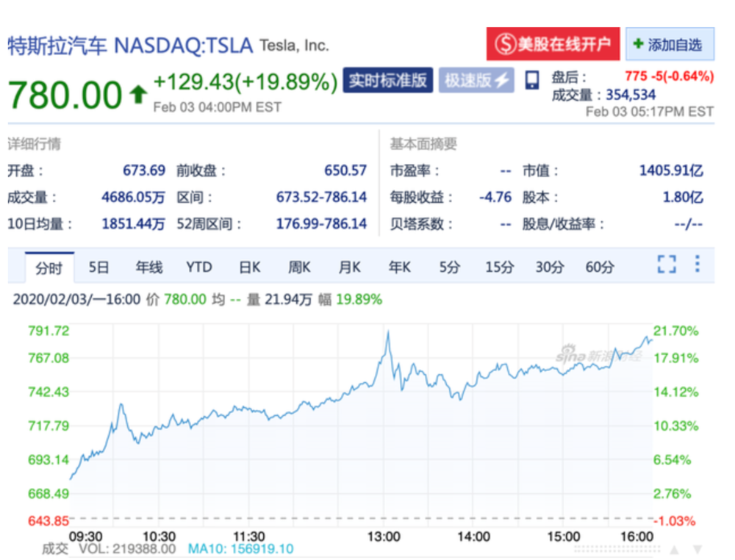735x560 pixels.
Task: Click the 特斯拉汽车 NASDAQ:TSLA title
Action: (x=130, y=46)
